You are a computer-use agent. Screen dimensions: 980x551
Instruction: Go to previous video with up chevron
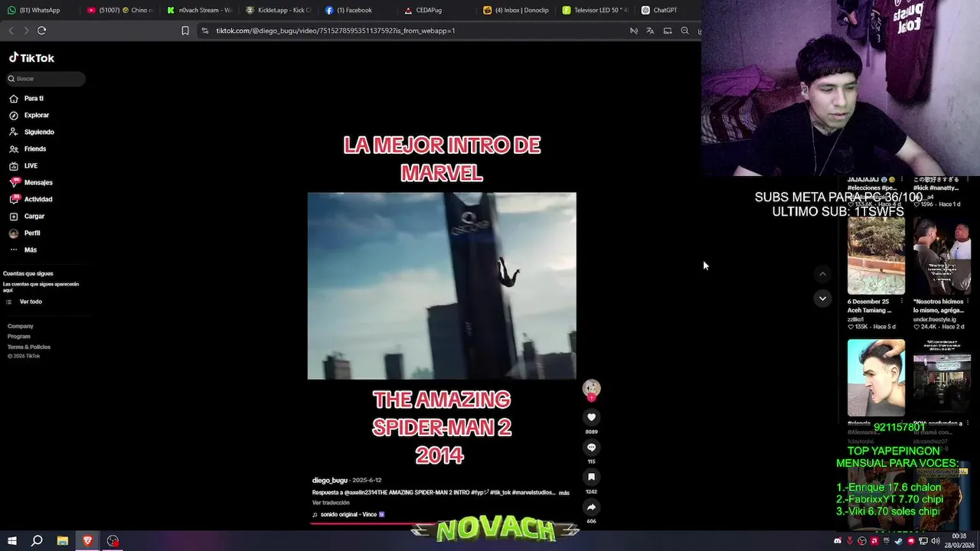[822, 274]
